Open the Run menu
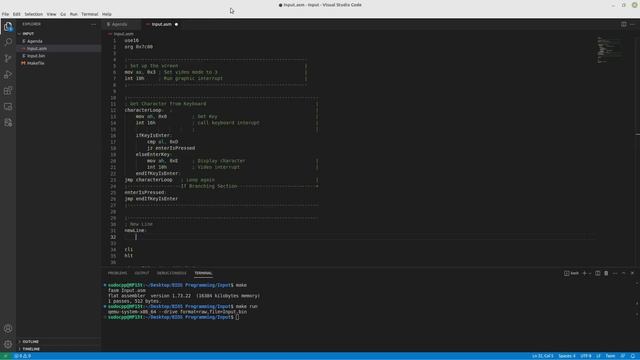Image resolution: width=640 pixels, height=360 pixels. coord(73,14)
